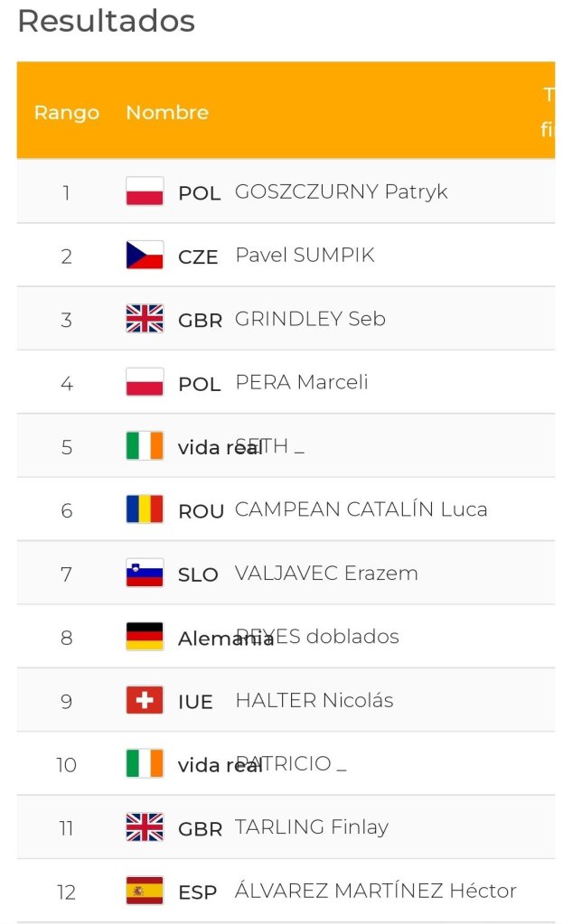Click the name VALJAVEC Erazem
The image size is (563, 924).
click(x=326, y=574)
